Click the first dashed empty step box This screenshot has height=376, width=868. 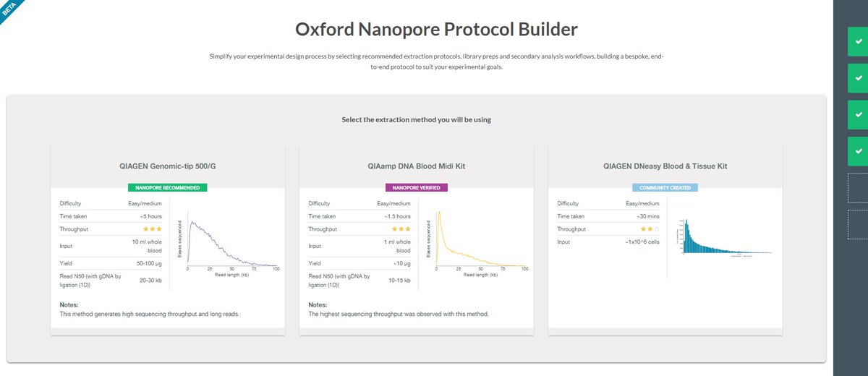858,187
